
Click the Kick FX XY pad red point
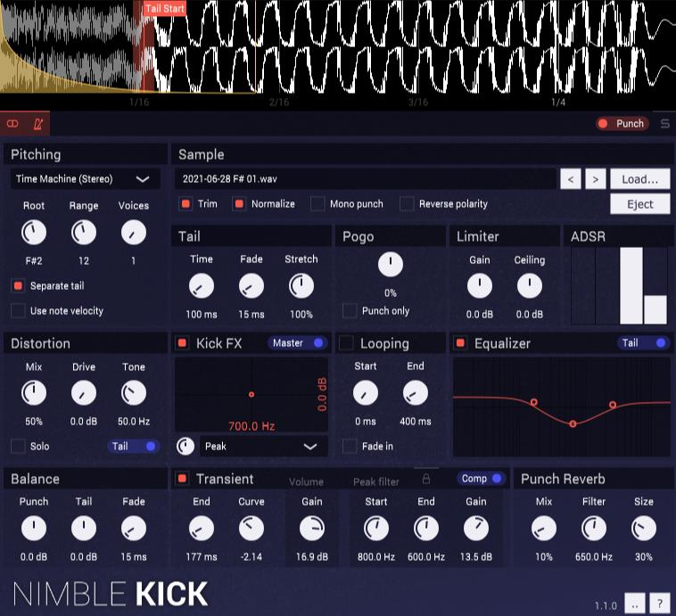tap(251, 394)
